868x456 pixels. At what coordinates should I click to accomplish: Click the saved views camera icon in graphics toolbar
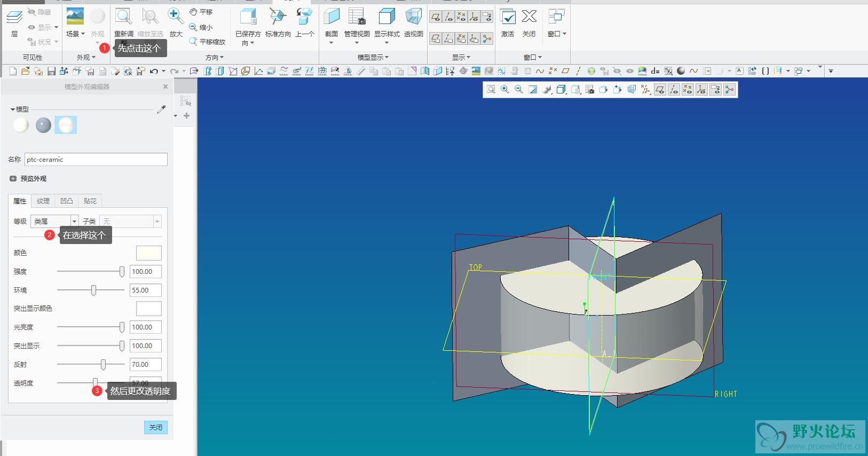coord(590,90)
